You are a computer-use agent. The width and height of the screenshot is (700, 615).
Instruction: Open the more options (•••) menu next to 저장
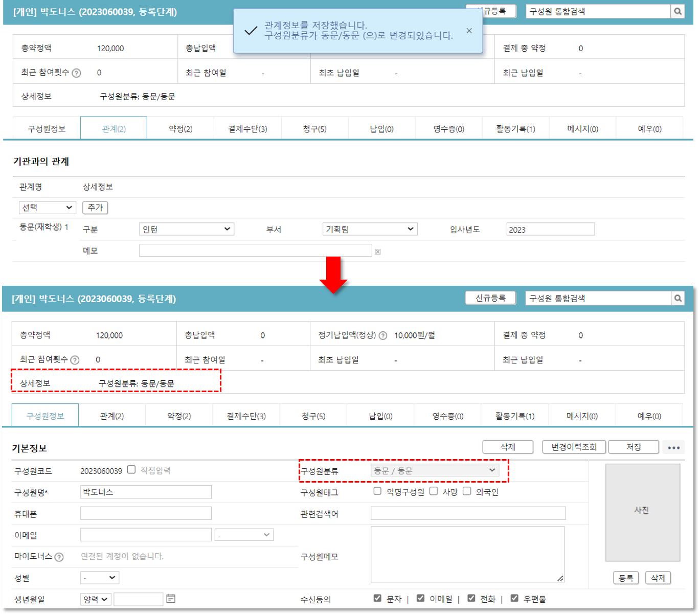click(673, 447)
